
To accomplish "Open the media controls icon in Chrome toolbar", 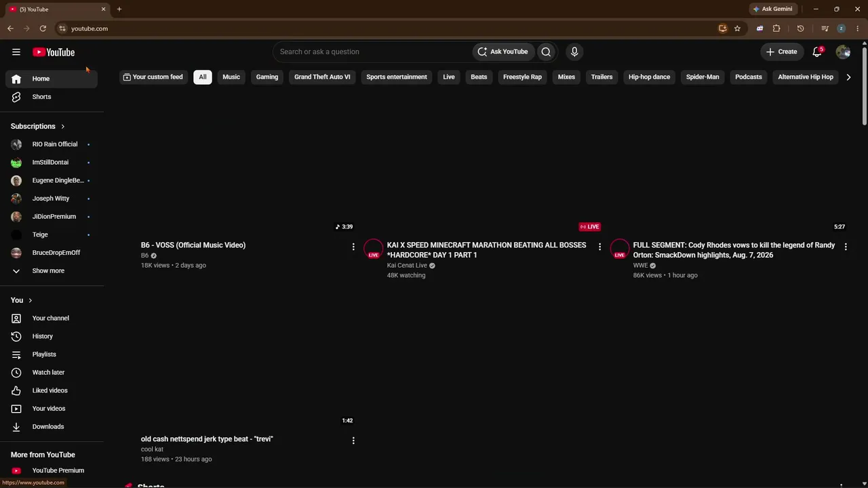I will [825, 28].
